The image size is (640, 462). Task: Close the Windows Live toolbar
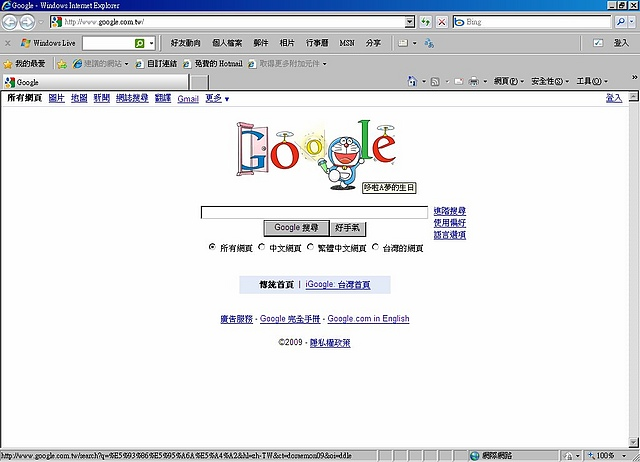[x=7, y=43]
